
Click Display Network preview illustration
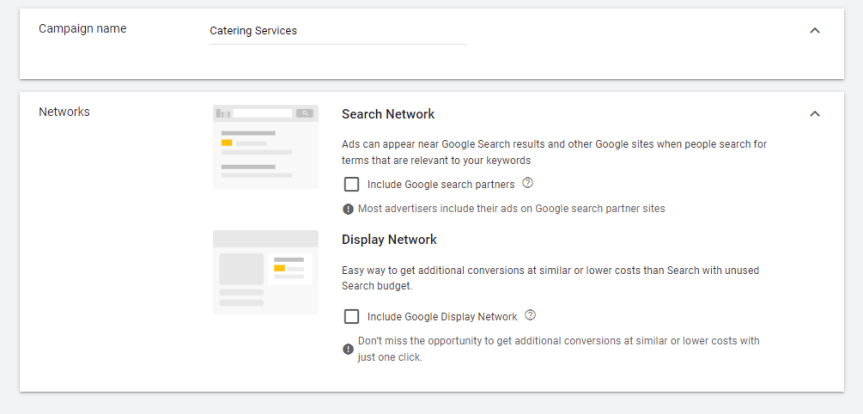click(x=265, y=272)
